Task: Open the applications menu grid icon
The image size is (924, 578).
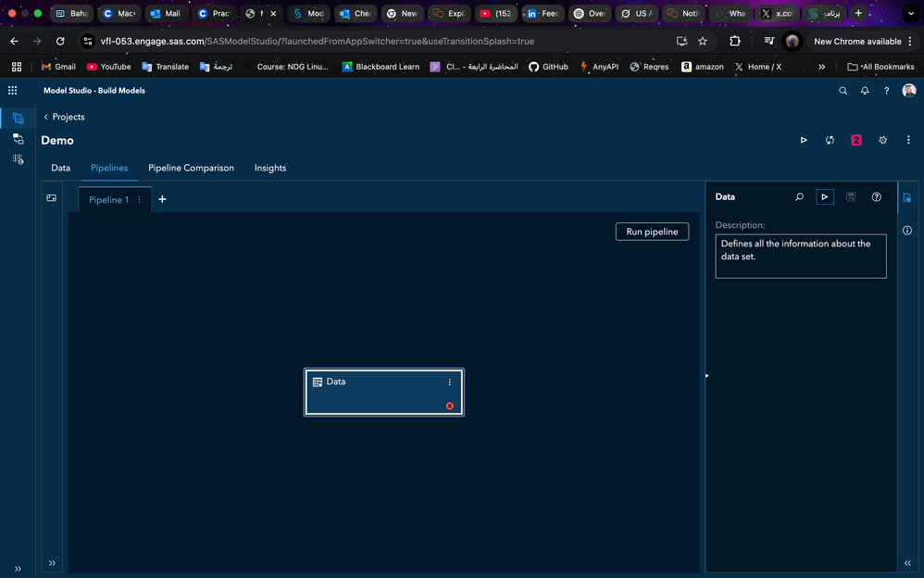Action: pos(13,91)
